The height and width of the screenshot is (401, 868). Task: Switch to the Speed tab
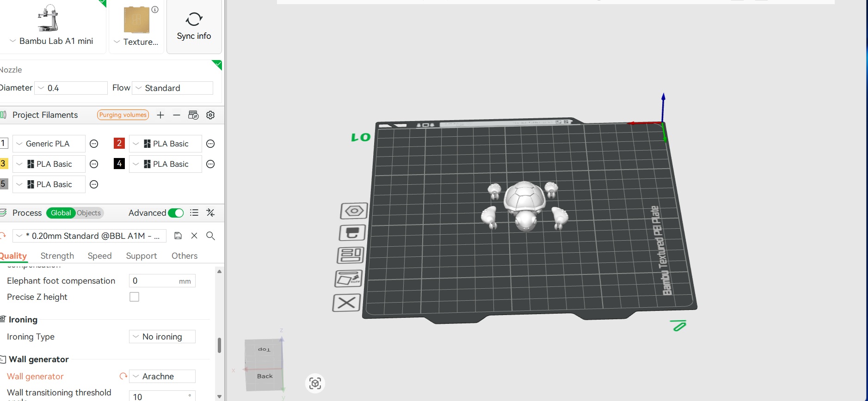(100, 256)
